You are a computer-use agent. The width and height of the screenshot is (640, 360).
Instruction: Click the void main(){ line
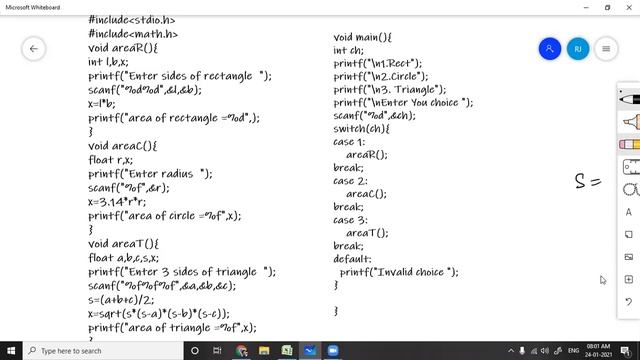362,38
